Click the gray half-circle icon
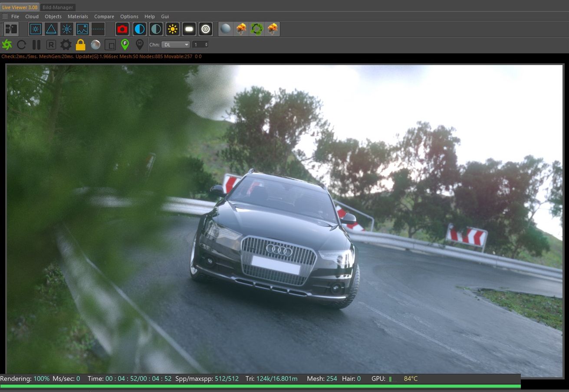 click(156, 29)
